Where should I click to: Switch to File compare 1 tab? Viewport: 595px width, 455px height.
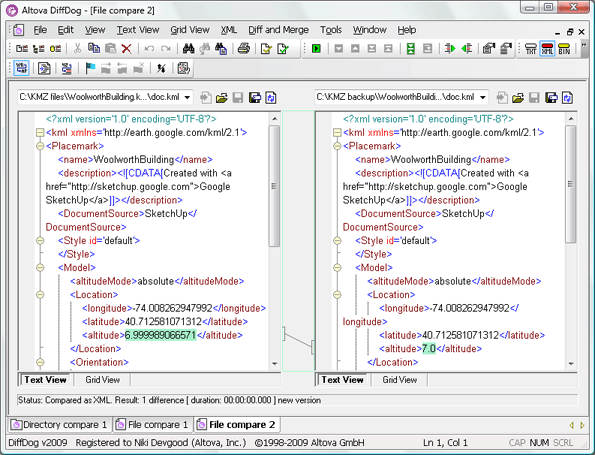coord(153,425)
